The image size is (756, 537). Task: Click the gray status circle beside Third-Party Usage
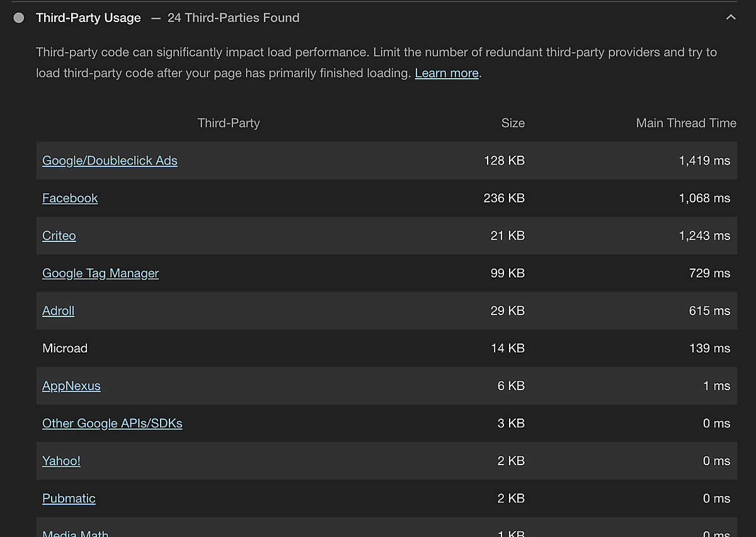point(19,18)
